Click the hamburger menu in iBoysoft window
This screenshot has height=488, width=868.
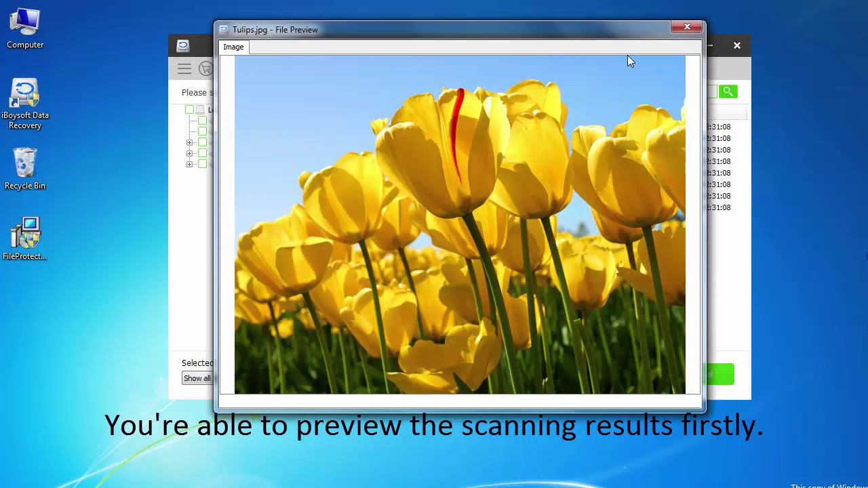184,68
